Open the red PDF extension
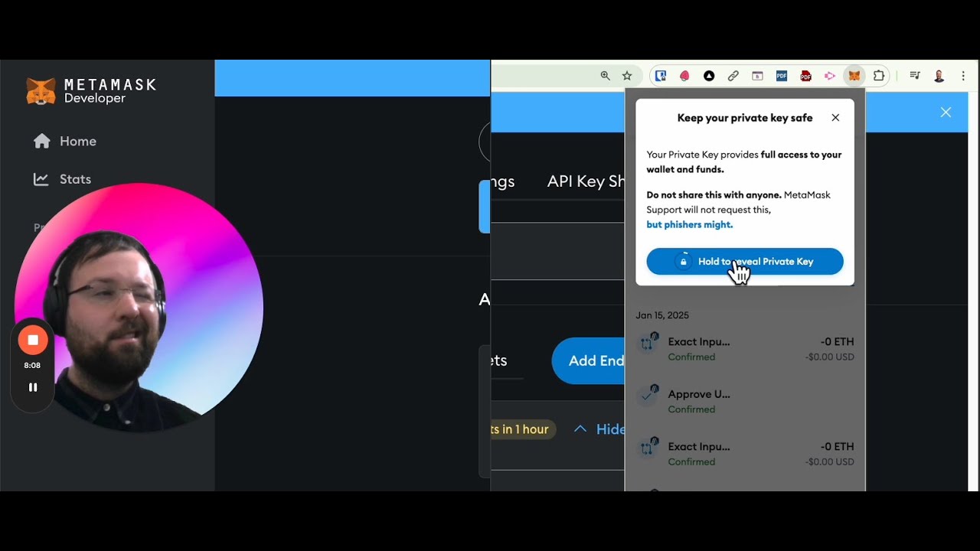 [805, 76]
